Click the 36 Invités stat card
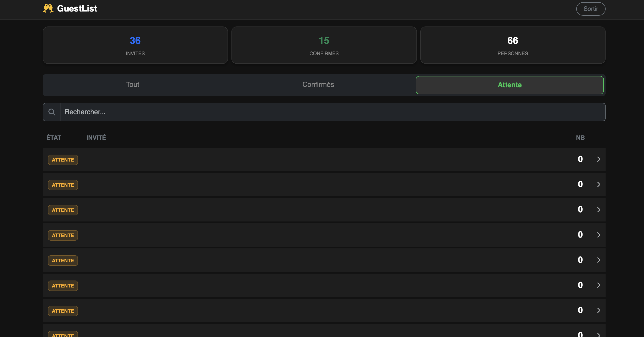The width and height of the screenshot is (644, 337). click(x=135, y=45)
